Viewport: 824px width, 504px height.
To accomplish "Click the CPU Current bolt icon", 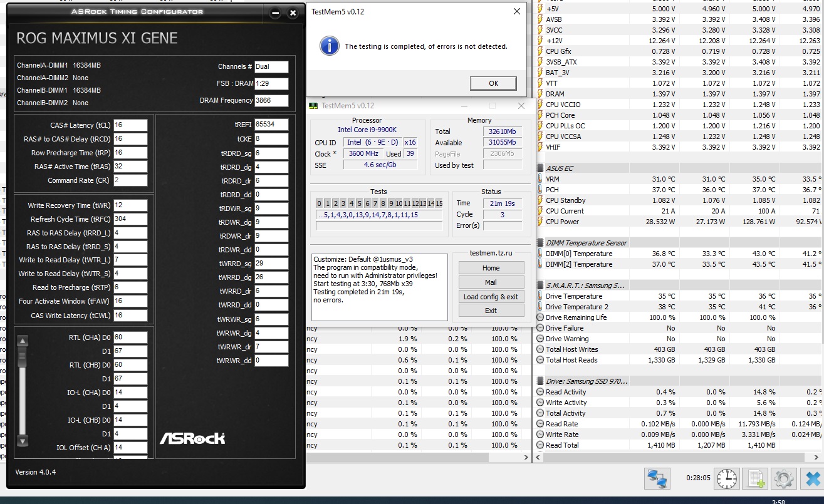I will click(x=540, y=211).
